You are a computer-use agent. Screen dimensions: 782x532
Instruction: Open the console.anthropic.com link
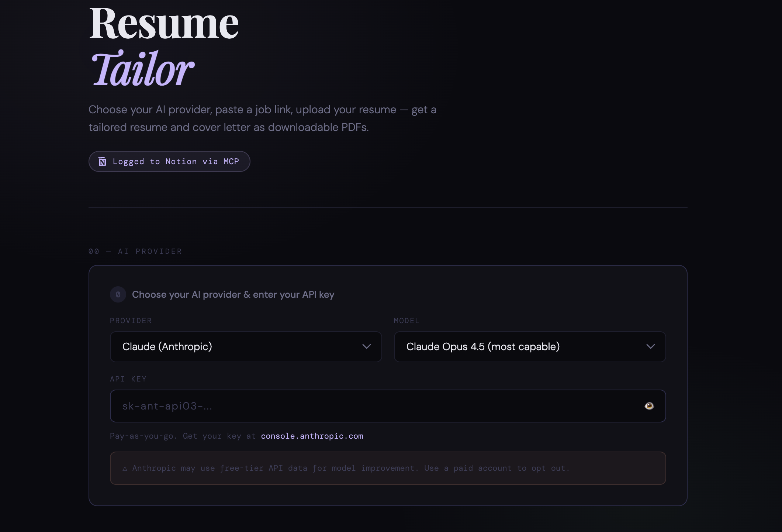(x=312, y=436)
